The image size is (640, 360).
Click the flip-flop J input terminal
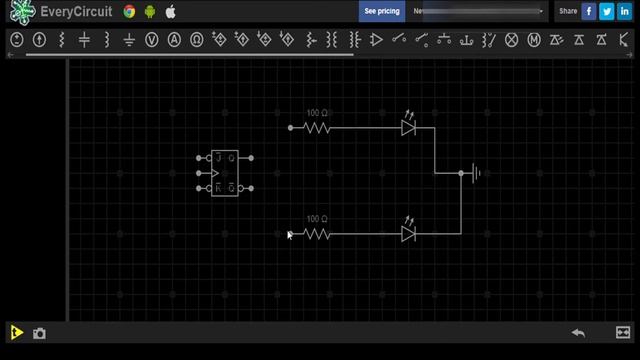coord(199,158)
